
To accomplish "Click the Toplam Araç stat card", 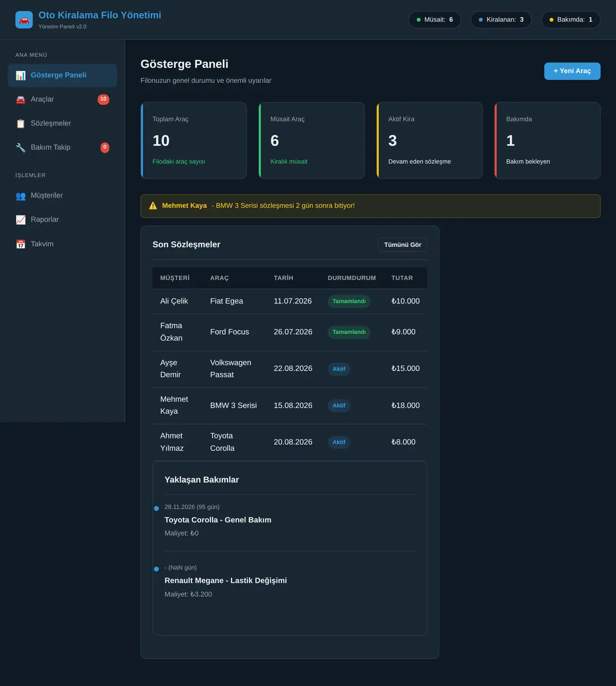I will coord(194,141).
